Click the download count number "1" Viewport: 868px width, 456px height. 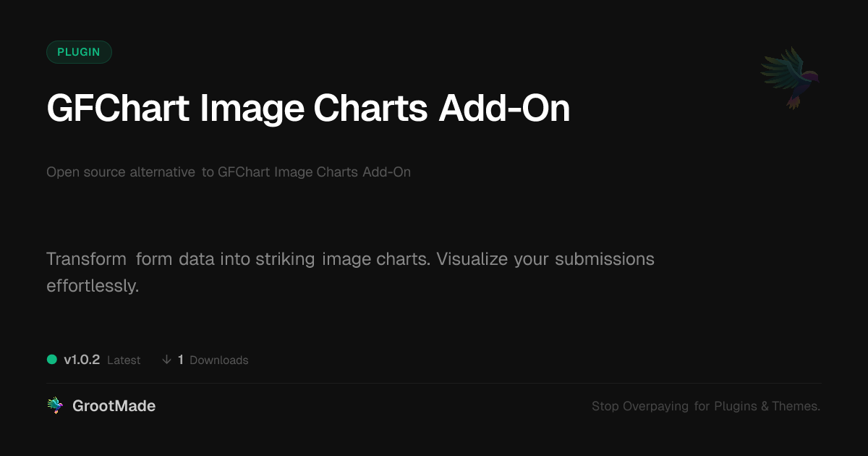pyautogui.click(x=180, y=360)
